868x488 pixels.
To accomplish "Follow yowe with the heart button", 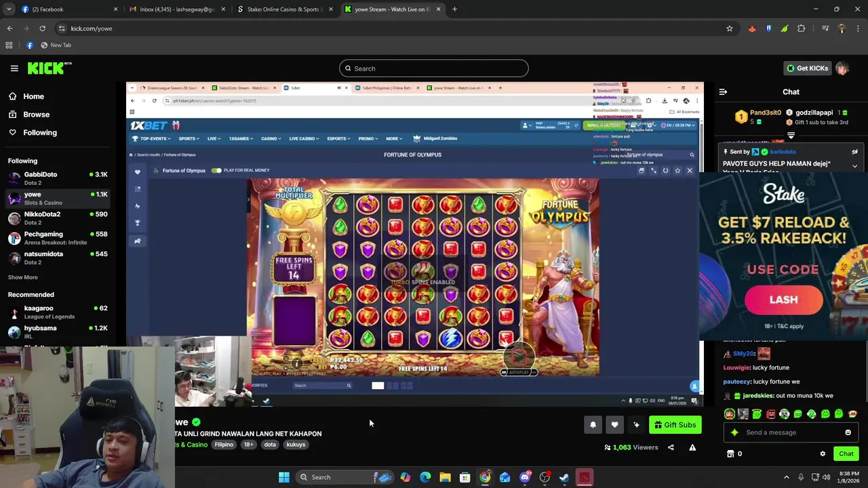I will (614, 425).
